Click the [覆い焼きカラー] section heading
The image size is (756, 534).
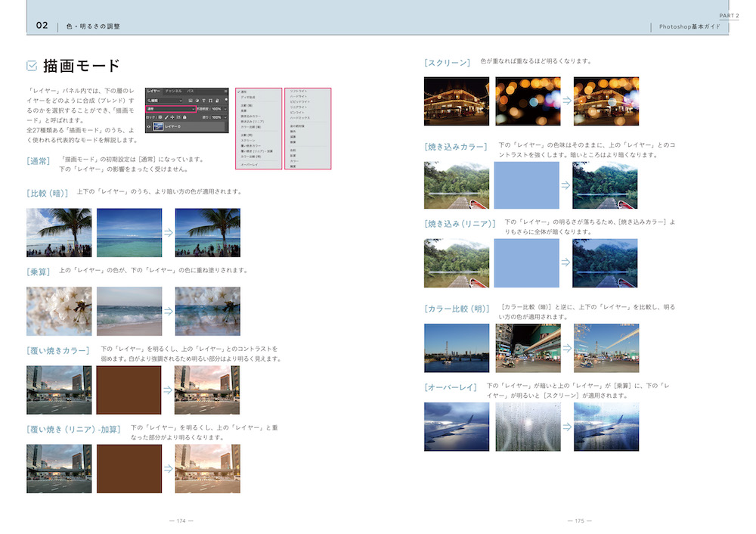(58, 350)
